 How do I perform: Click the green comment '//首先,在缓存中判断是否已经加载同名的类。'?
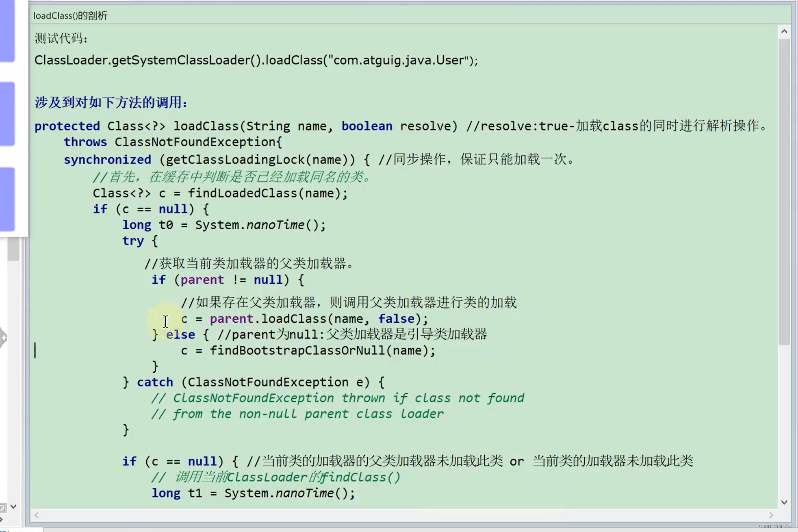[x=232, y=177]
